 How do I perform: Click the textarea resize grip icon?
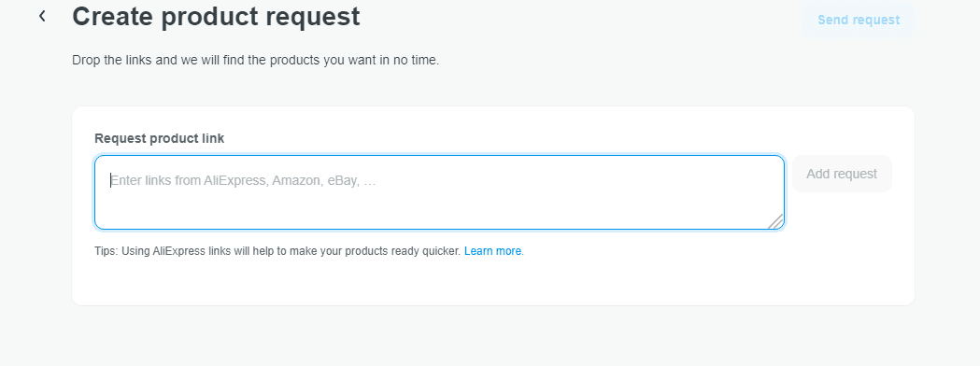click(775, 221)
